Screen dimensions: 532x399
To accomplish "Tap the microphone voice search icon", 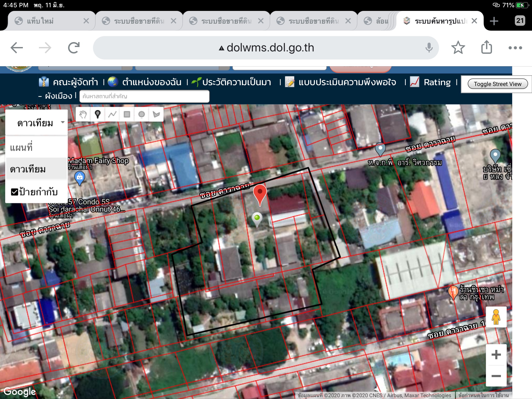I will pyautogui.click(x=429, y=48).
